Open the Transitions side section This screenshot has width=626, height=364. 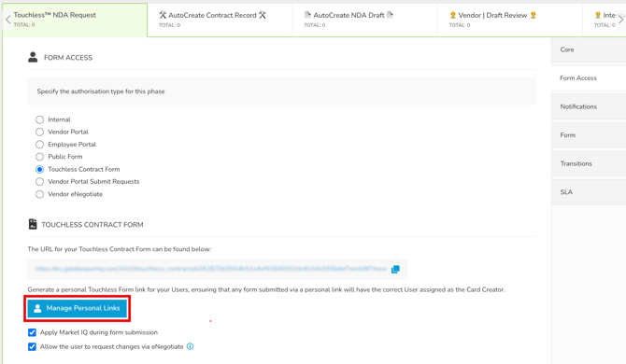[x=589, y=163]
